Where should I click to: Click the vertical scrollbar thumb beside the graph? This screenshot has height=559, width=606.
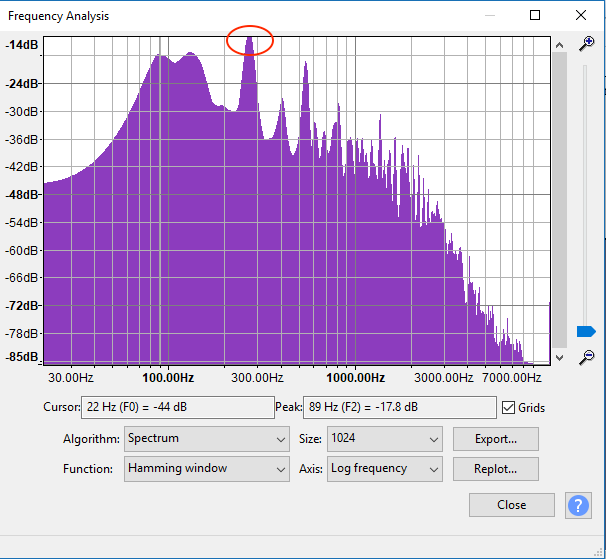click(559, 200)
